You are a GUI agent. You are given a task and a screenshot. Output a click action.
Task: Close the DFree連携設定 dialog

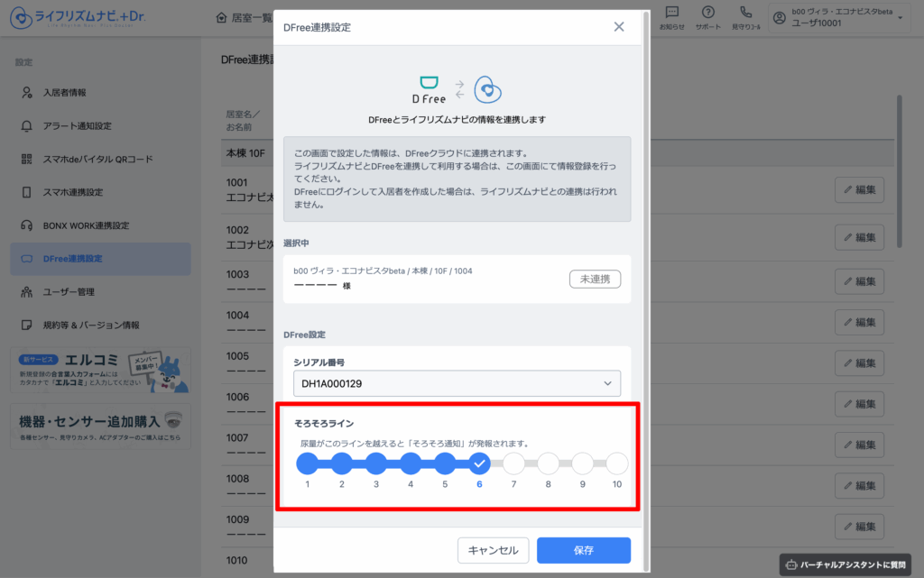pos(619,26)
